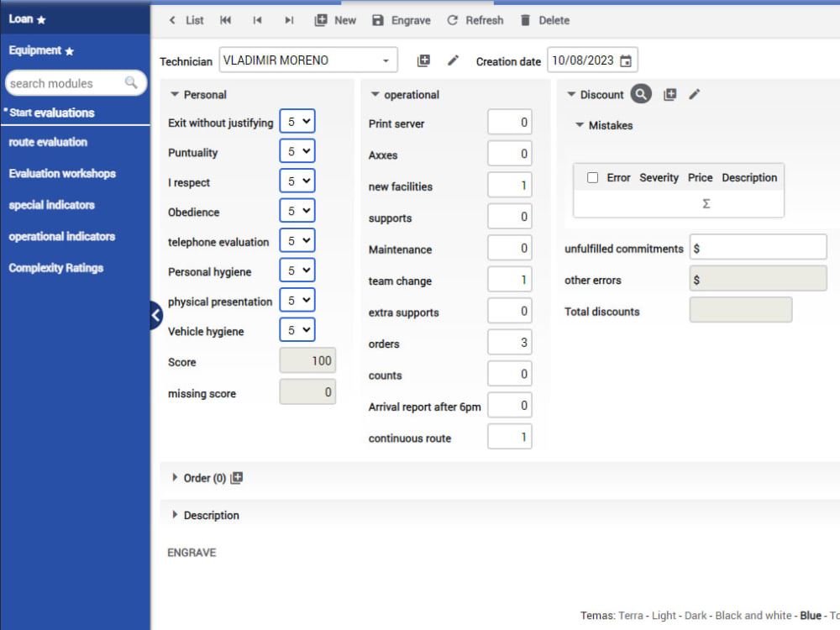Collapse the Personal section

tap(174, 94)
